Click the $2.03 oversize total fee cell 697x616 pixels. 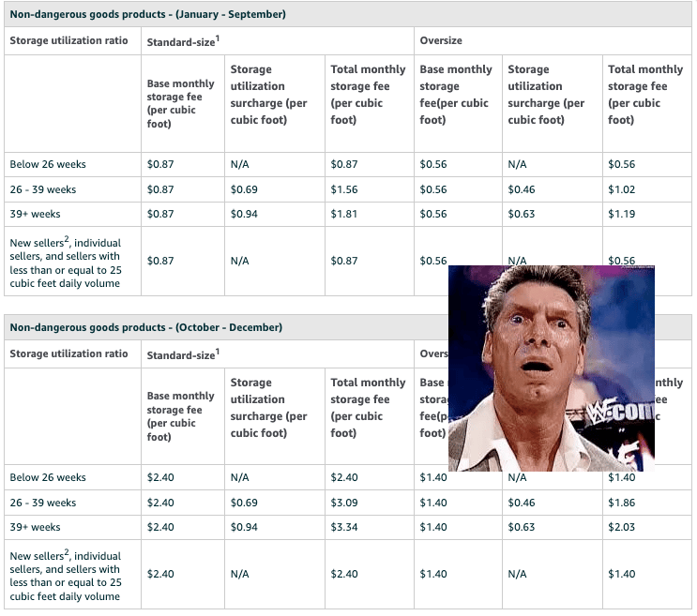pyautogui.click(x=621, y=527)
